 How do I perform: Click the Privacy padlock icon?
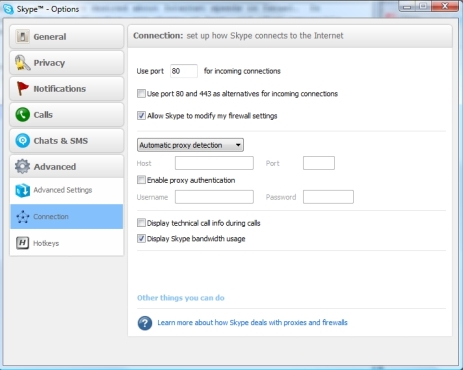coord(22,63)
